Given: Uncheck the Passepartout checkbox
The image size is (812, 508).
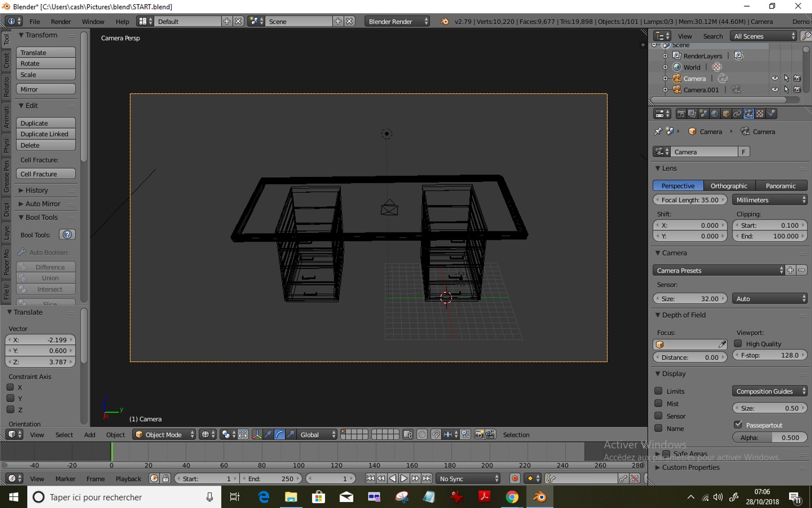Looking at the screenshot, I should click(x=738, y=424).
